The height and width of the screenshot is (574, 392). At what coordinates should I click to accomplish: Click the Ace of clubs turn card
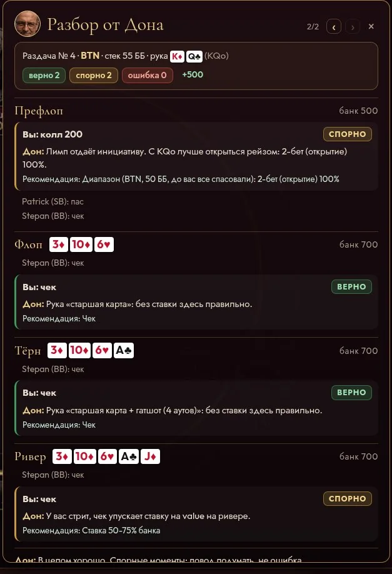[x=124, y=351]
